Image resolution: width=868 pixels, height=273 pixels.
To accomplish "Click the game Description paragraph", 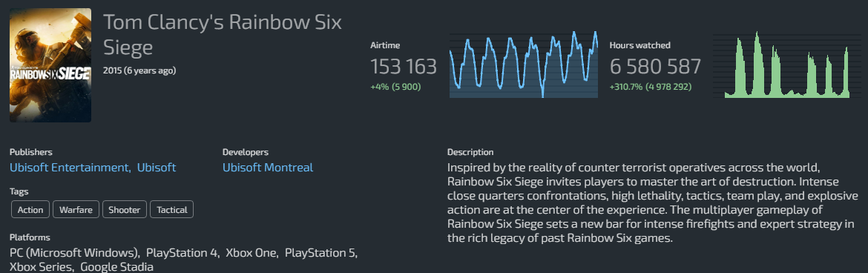I will click(652, 203).
